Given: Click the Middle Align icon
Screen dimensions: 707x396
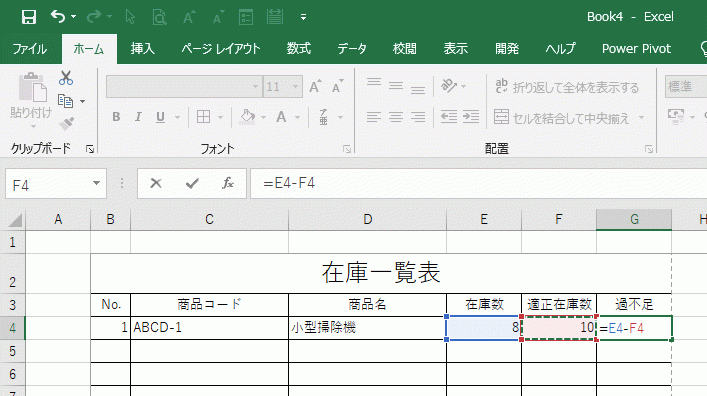Looking at the screenshot, I should tap(396, 86).
